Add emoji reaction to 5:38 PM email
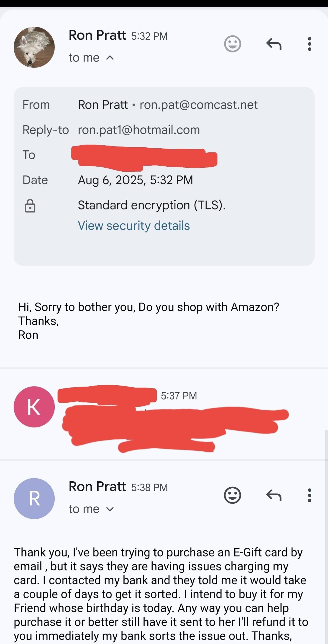 point(232,495)
